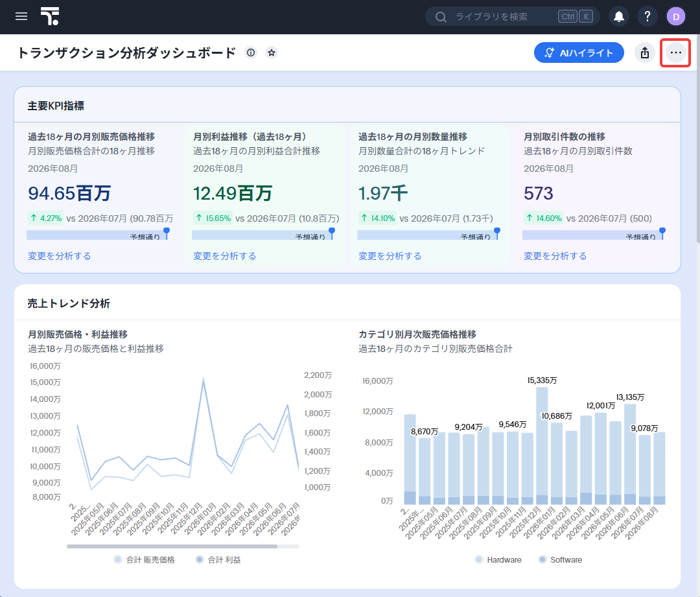This screenshot has height=597, width=700.
Task: Toggle the Software legend series
Action: pos(560,559)
